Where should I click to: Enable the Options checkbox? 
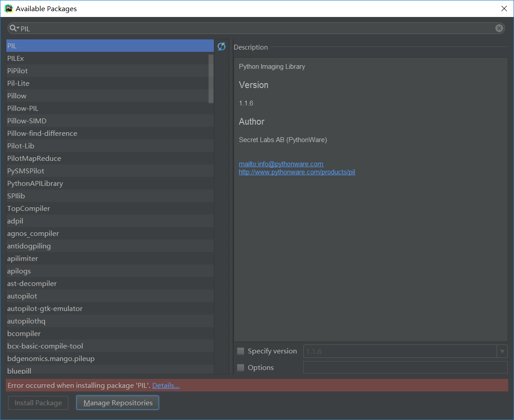(241, 368)
